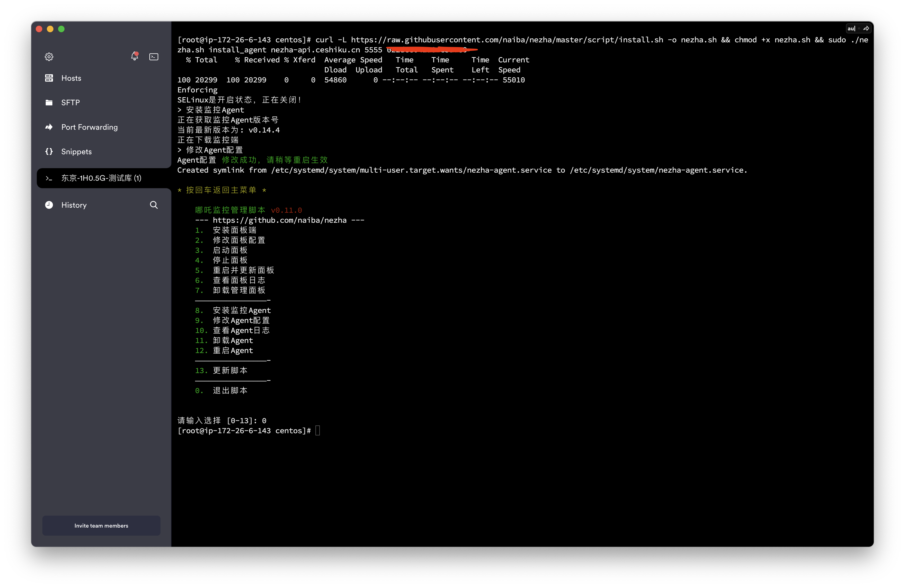Click the '10. 查看Agent日志' menu line
This screenshot has width=905, height=588.
[232, 330]
